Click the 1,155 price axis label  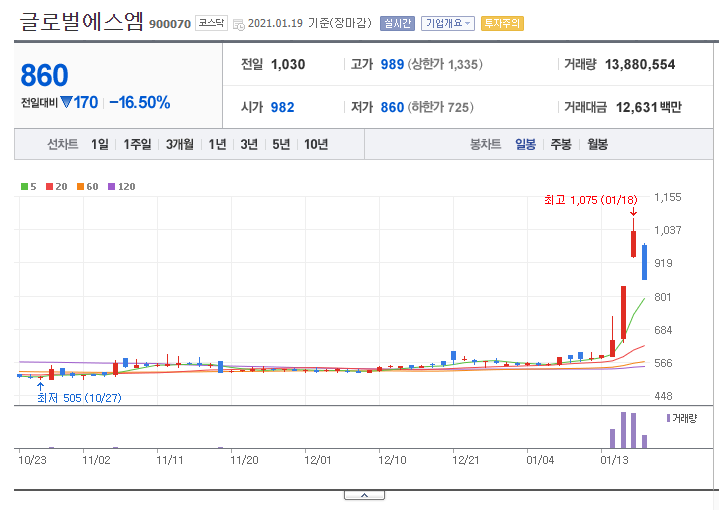click(x=668, y=197)
